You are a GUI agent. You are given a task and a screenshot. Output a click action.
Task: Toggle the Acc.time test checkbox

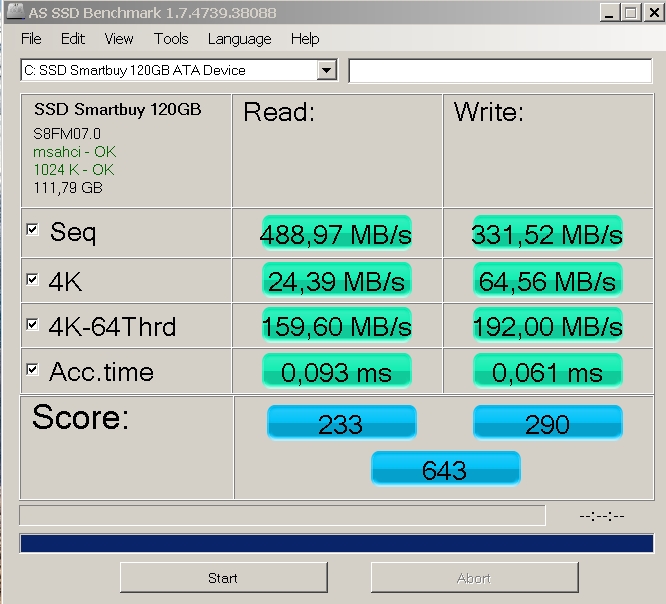(32, 370)
